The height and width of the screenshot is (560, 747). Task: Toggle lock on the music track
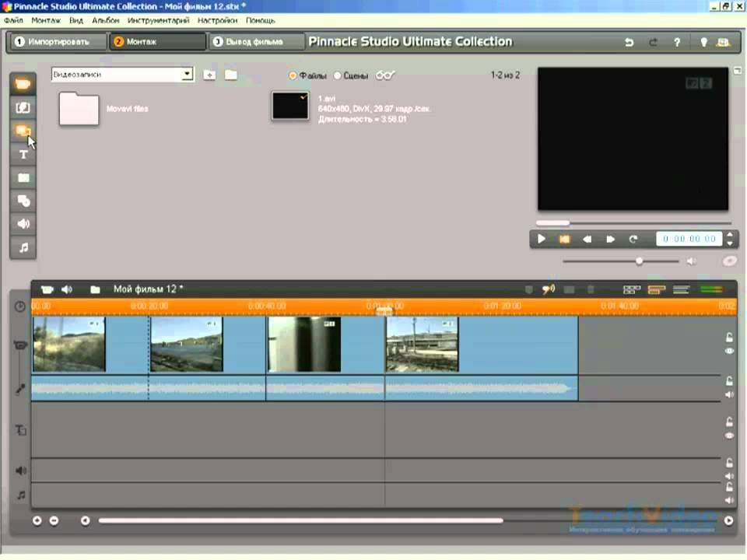pyautogui.click(x=729, y=487)
